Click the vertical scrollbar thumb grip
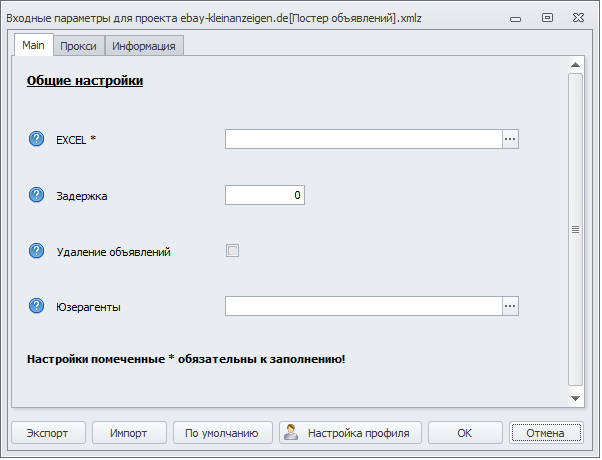This screenshot has width=602, height=460. (x=575, y=229)
